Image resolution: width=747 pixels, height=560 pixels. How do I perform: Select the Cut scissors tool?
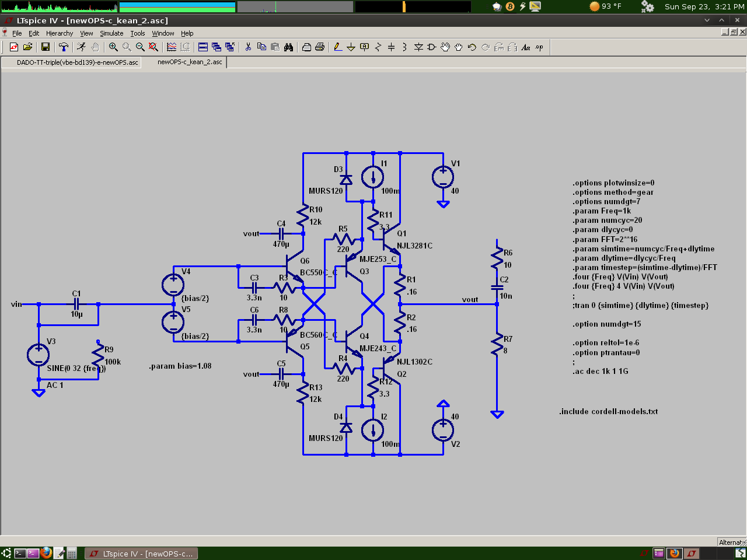(248, 47)
